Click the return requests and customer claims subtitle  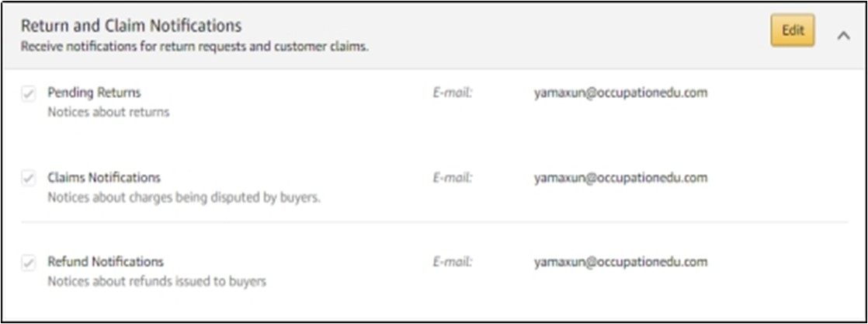pos(194,46)
